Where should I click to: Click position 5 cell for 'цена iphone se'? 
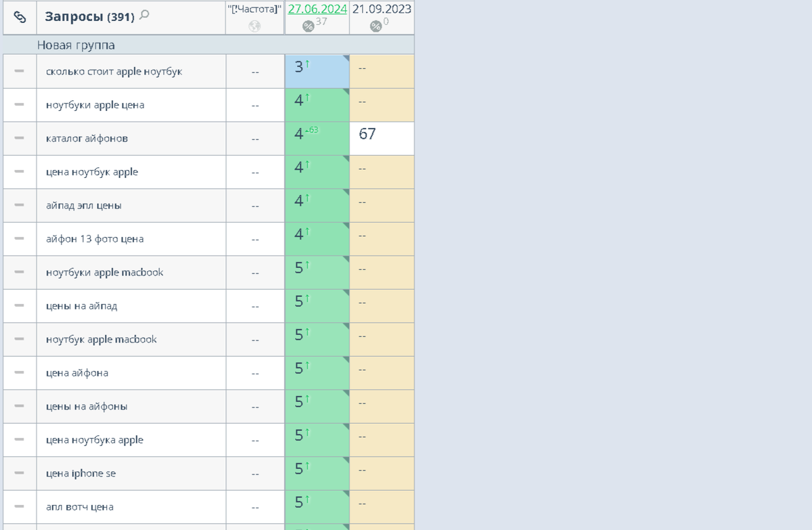click(x=317, y=473)
